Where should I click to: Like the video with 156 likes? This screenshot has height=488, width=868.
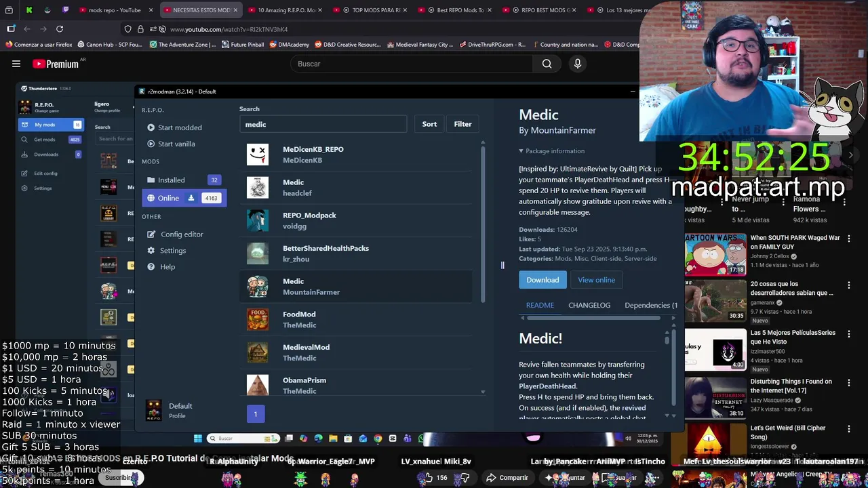tap(434, 478)
